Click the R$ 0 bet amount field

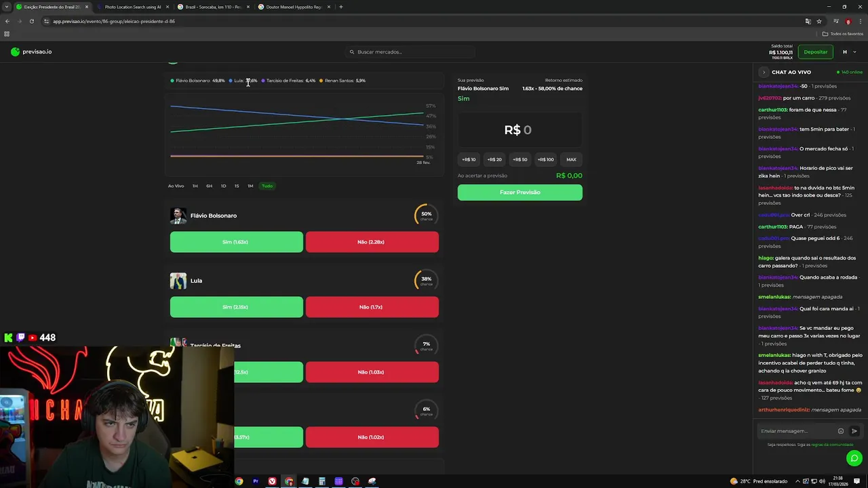coord(519,129)
